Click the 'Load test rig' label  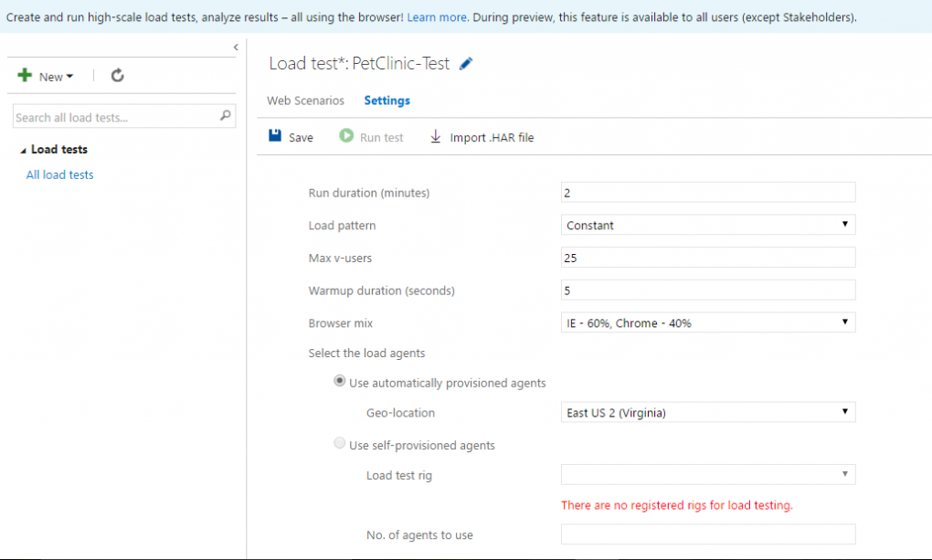click(x=398, y=476)
